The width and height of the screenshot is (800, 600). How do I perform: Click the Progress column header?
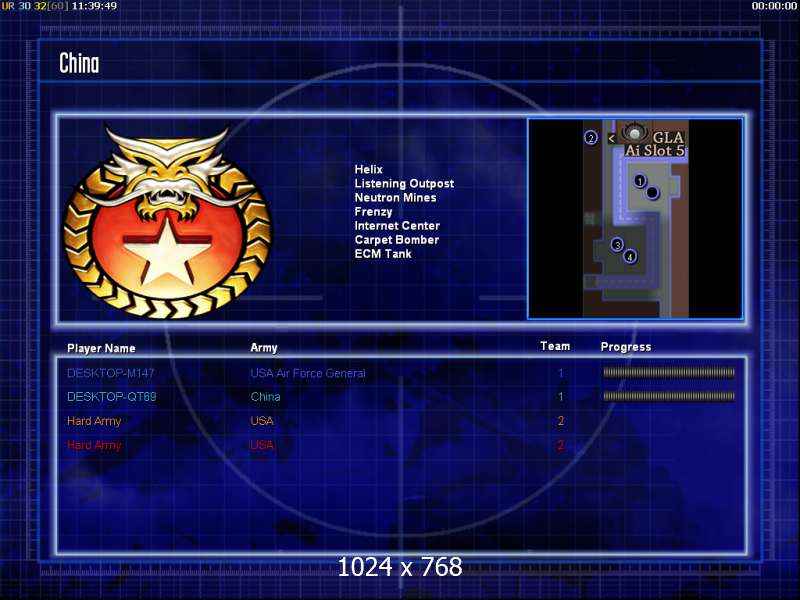pyautogui.click(x=626, y=347)
